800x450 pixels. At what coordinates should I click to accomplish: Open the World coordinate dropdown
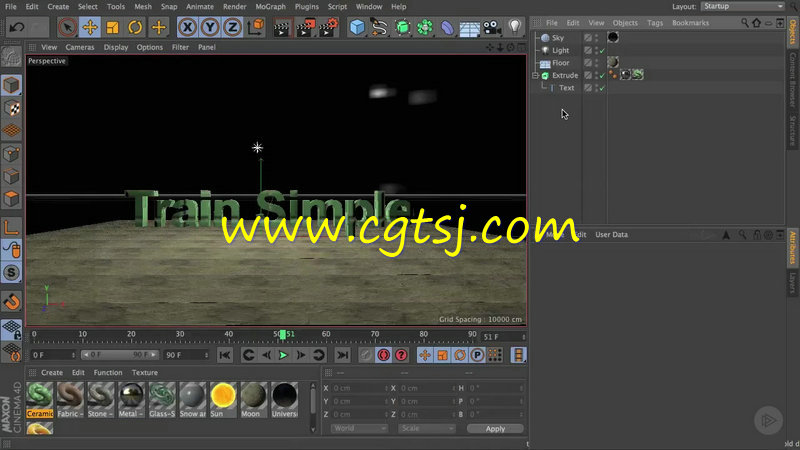point(359,429)
